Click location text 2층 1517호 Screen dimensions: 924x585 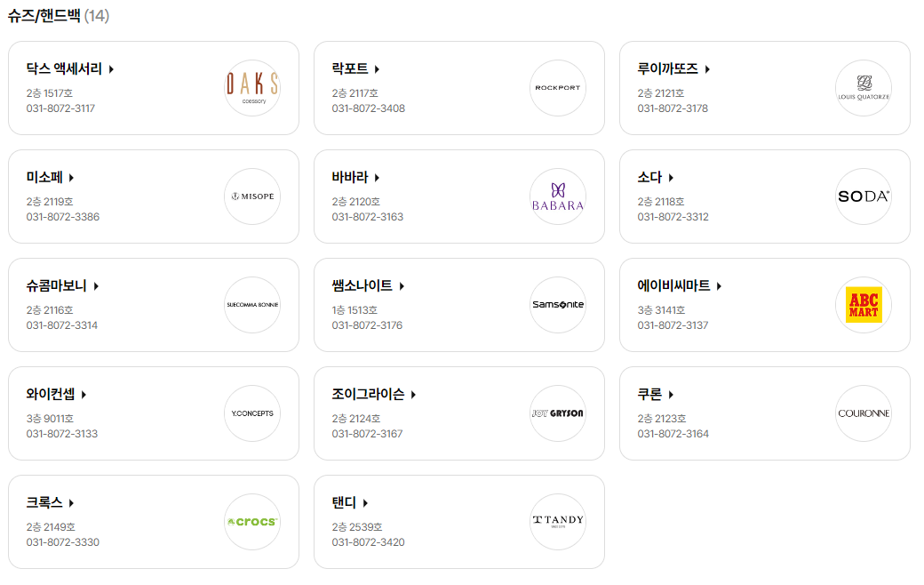pyautogui.click(x=50, y=93)
